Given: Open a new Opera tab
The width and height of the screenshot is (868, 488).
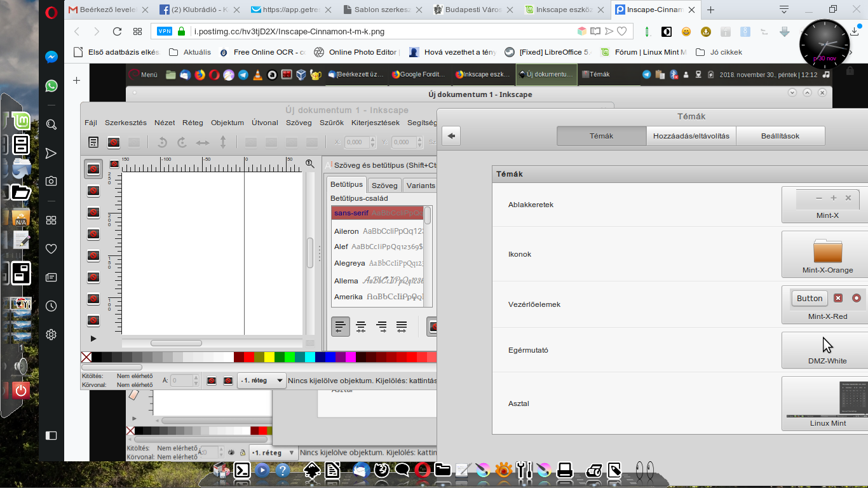Looking at the screenshot, I should (711, 10).
